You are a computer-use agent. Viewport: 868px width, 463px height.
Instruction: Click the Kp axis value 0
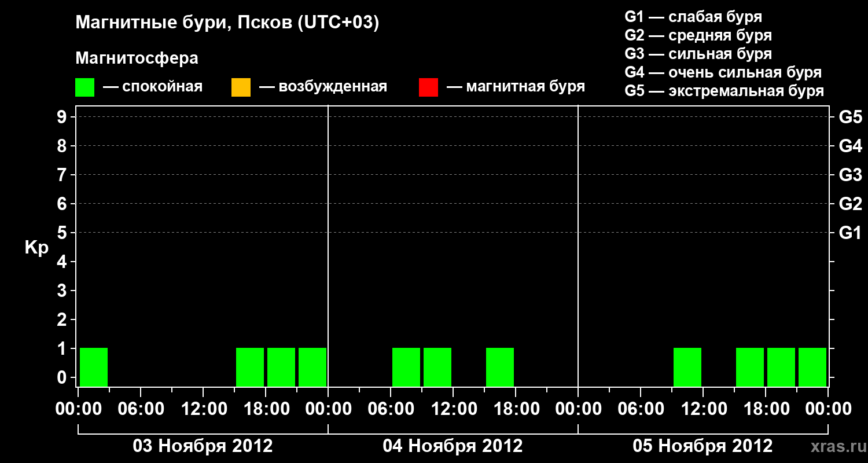(x=63, y=377)
